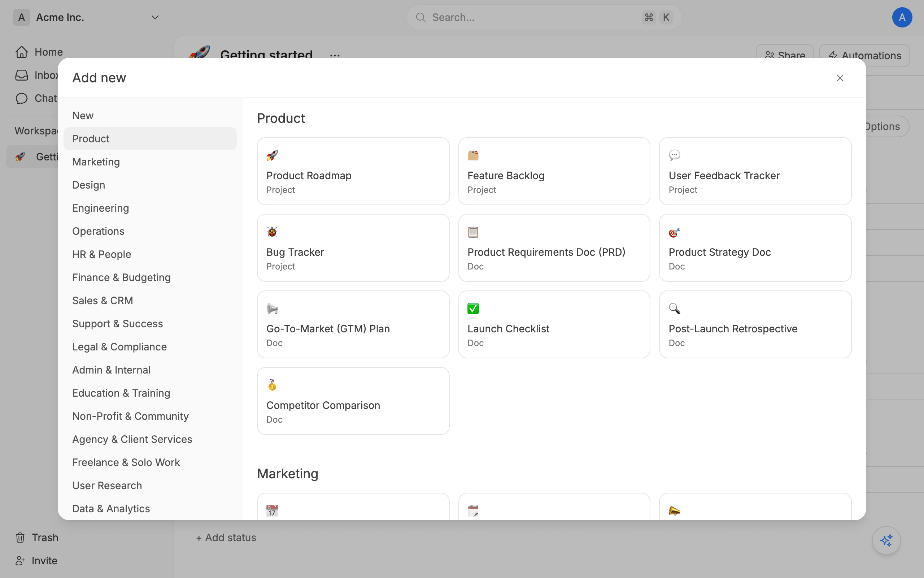Click the medal icon on Competitor Comparison
The width and height of the screenshot is (924, 578).
coord(272,385)
